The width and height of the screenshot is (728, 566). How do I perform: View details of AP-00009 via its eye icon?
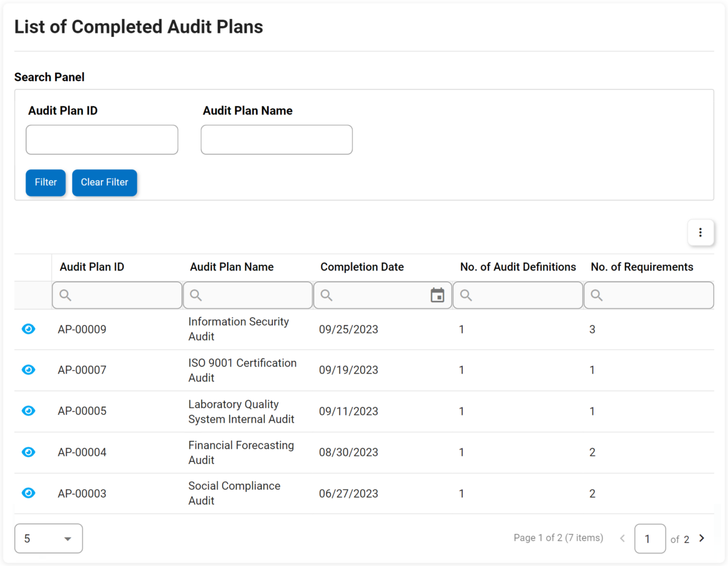[x=28, y=329]
